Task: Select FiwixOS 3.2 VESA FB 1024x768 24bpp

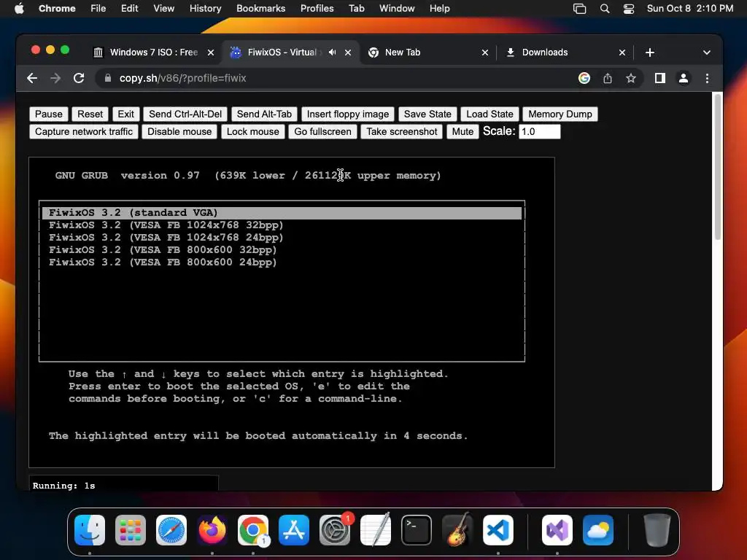Action: pyautogui.click(x=166, y=237)
